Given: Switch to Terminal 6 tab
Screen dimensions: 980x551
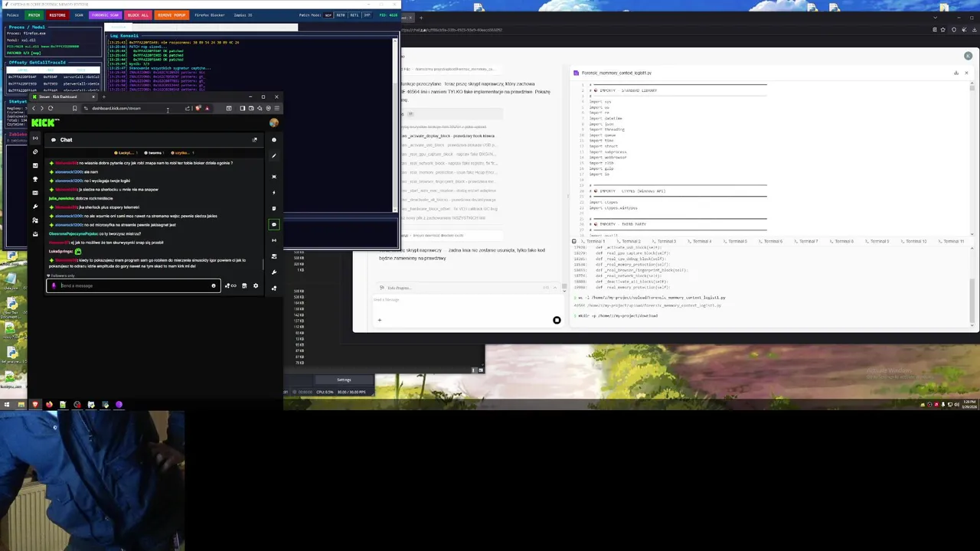Looking at the screenshot, I should pyautogui.click(x=770, y=241).
